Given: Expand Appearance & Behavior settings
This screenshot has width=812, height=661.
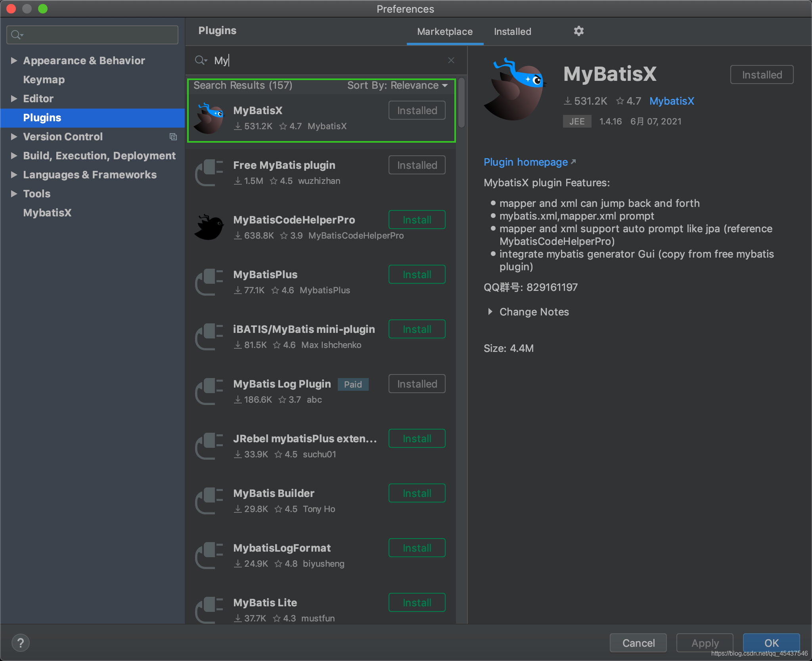Looking at the screenshot, I should (14, 61).
